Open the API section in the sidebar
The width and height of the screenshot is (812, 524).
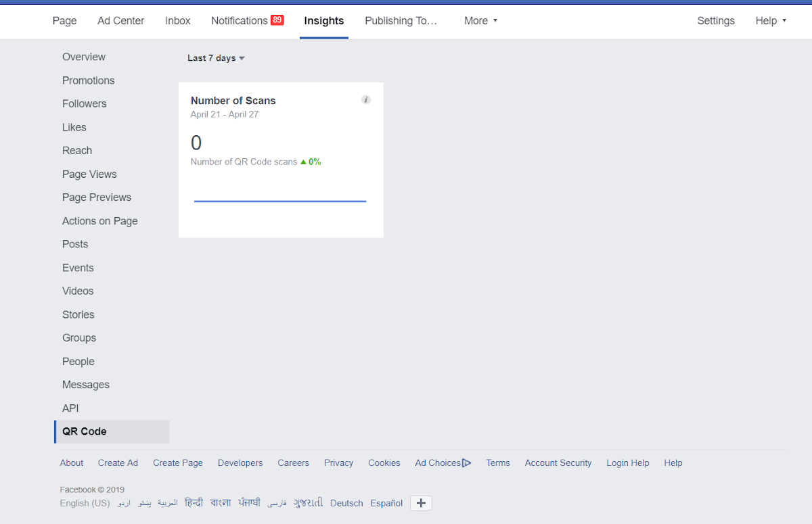[x=70, y=408]
